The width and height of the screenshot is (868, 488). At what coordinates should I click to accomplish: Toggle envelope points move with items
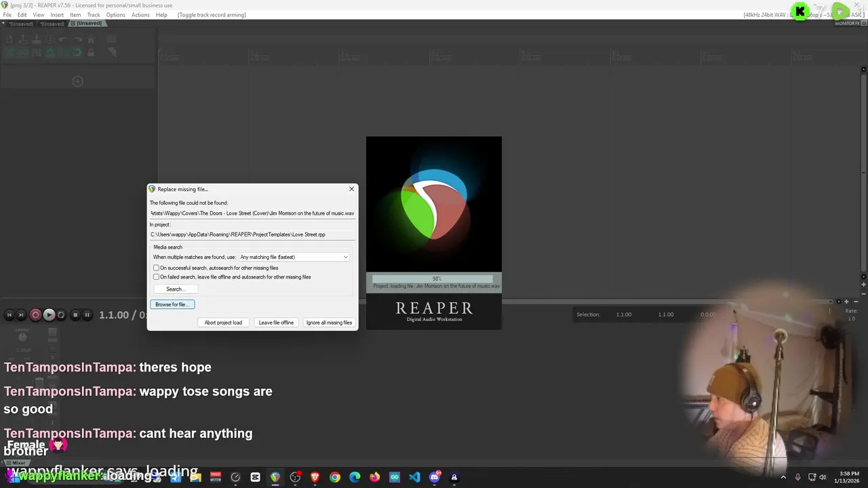(50, 52)
